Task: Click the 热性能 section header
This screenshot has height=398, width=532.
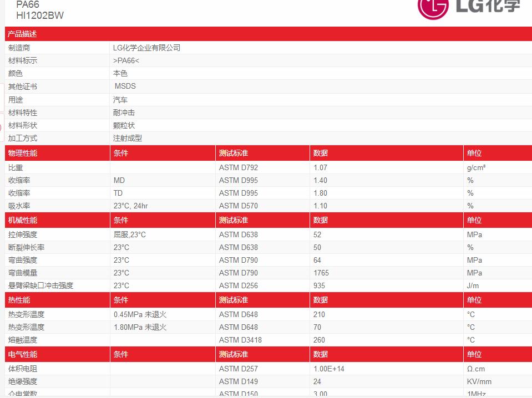Action: click(x=19, y=300)
